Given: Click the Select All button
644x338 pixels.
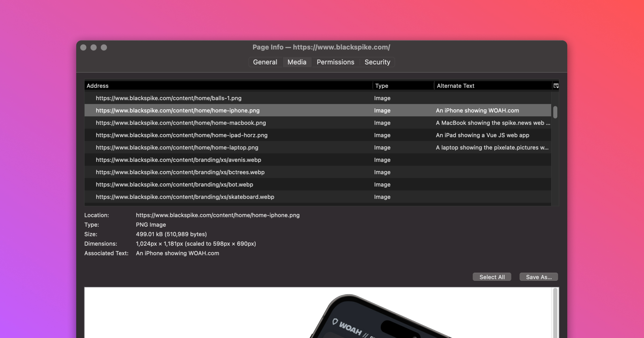Looking at the screenshot, I should pos(492,277).
